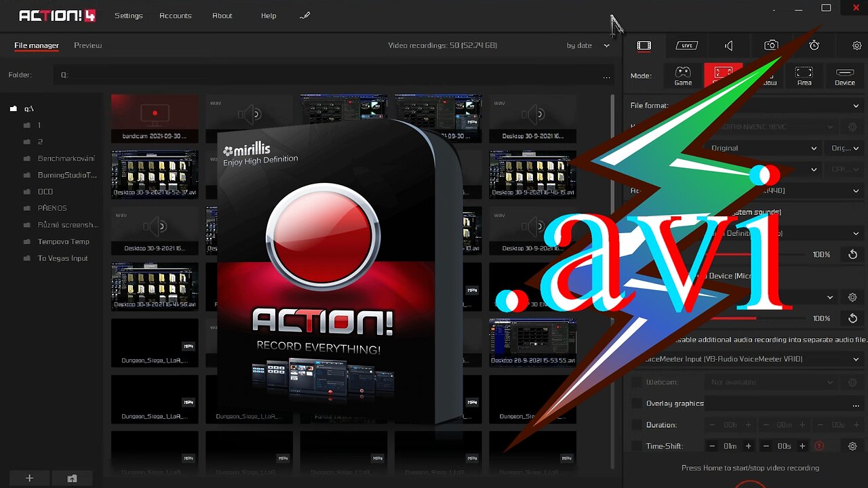Select the Desktop 28-9-2021 15-53-55.avi thumbnail
The image size is (868, 488).
(533, 342)
